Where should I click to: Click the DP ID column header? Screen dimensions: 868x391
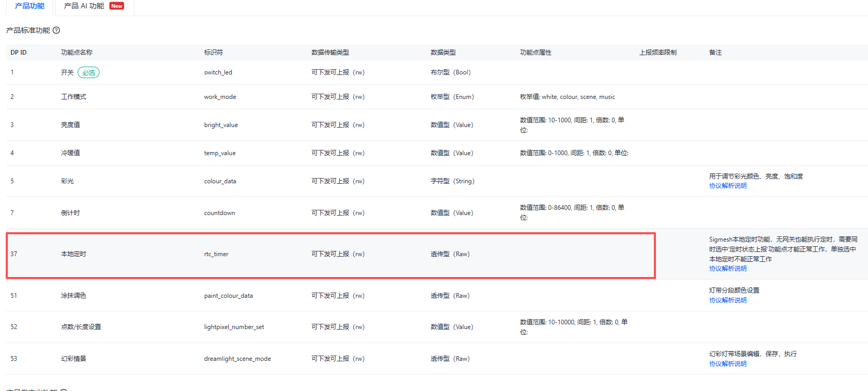click(18, 53)
